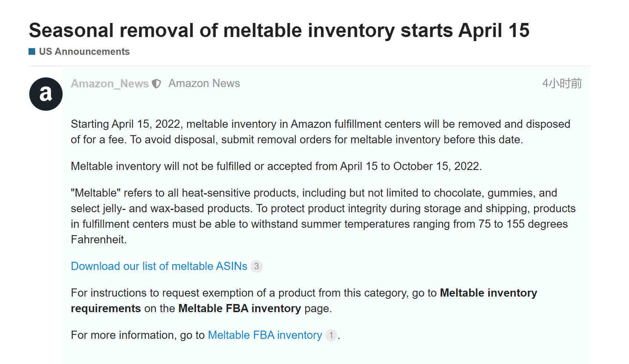Open the Amazon_News user profile
The height and width of the screenshot is (364, 629).
[x=110, y=84]
